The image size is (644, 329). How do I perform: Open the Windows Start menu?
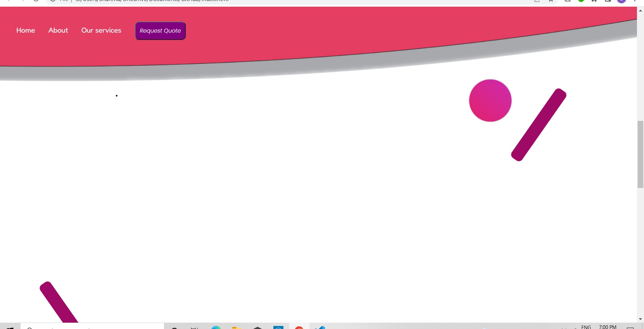[10, 327]
